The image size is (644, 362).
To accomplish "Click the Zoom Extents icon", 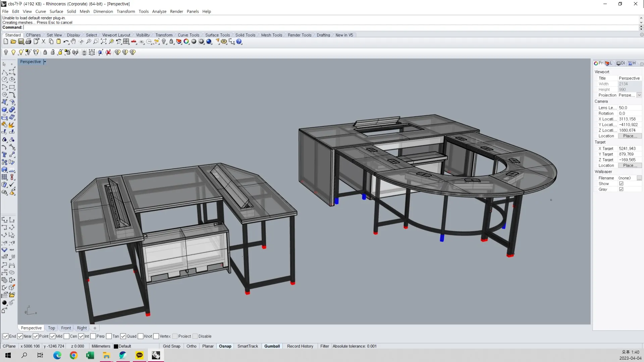I will (104, 42).
